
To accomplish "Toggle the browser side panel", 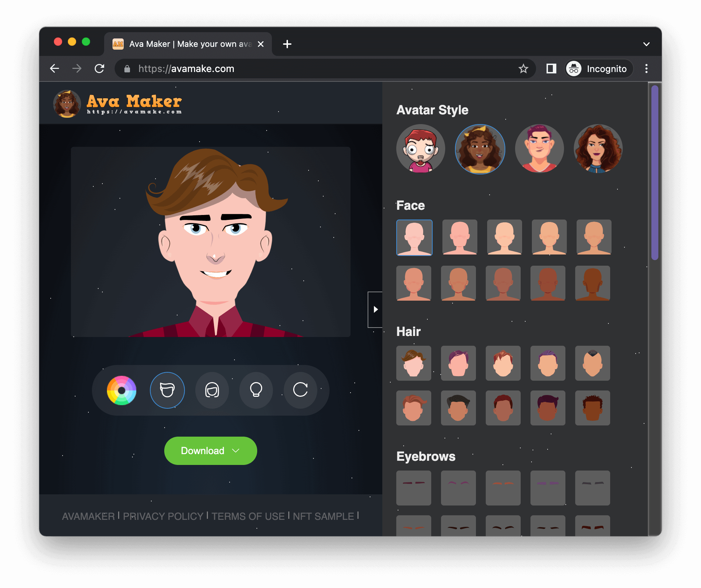I will pos(551,69).
